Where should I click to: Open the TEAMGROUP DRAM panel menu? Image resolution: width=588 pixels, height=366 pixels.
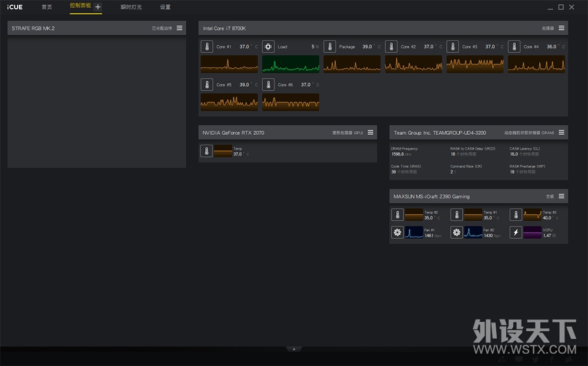(x=562, y=132)
